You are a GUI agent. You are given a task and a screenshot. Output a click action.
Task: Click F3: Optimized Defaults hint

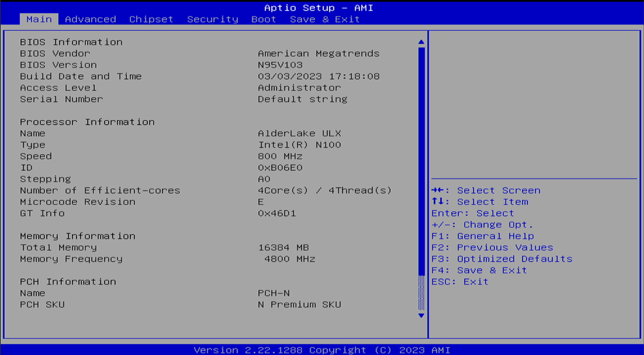pyautogui.click(x=502, y=259)
